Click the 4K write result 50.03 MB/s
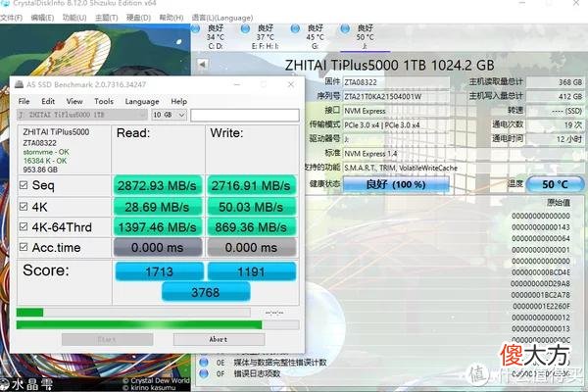The height and width of the screenshot is (392, 588). (x=251, y=207)
